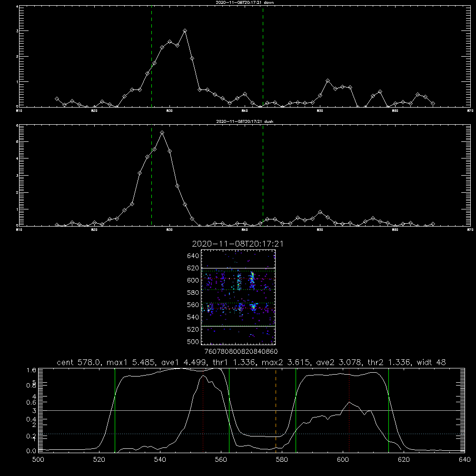
Task: Click the '870' x-axis label of the dusk plot
Action: [x=470, y=230]
